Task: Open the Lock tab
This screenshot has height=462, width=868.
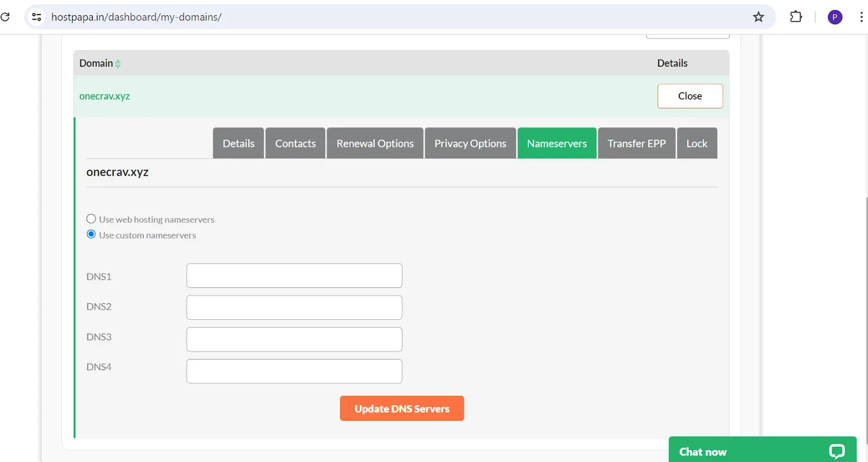Action: (697, 143)
